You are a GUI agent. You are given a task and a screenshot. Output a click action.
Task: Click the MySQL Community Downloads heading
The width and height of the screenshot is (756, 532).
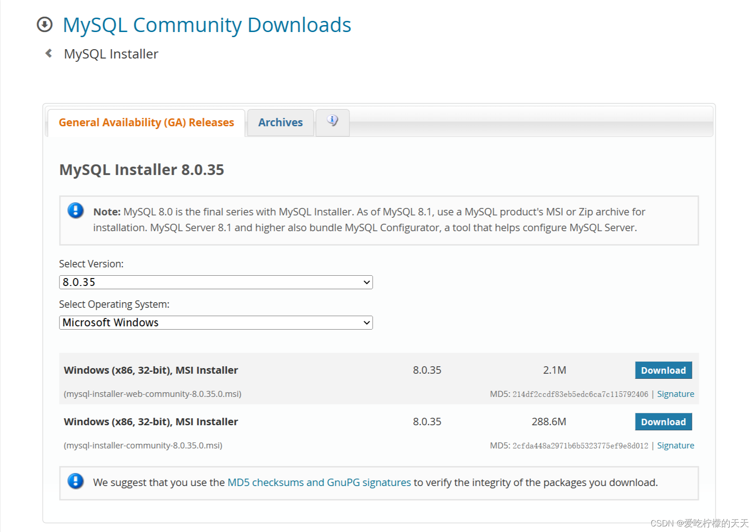click(207, 25)
